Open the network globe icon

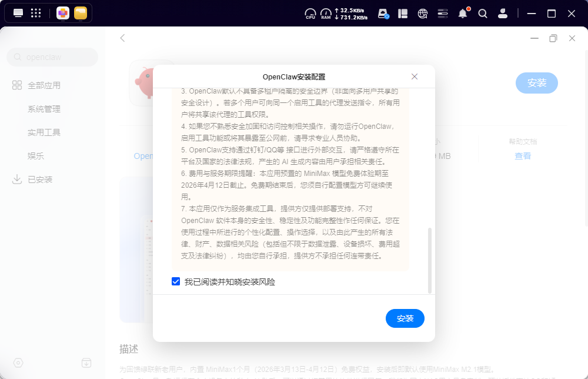[x=422, y=14]
